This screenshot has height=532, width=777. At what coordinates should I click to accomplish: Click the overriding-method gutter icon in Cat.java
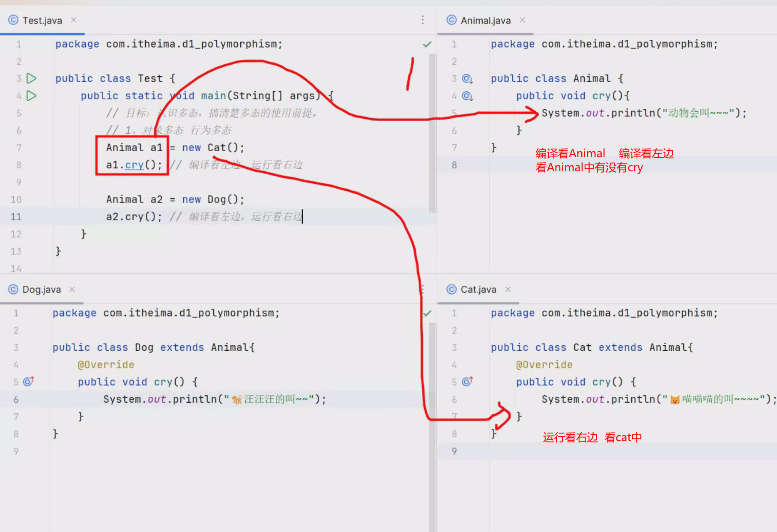(467, 381)
